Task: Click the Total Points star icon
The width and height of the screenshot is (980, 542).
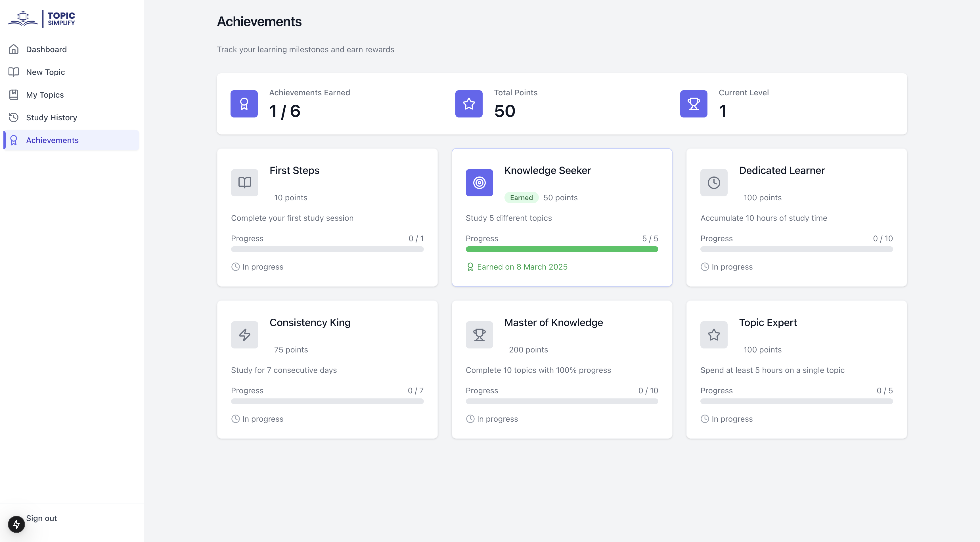Action: point(468,104)
